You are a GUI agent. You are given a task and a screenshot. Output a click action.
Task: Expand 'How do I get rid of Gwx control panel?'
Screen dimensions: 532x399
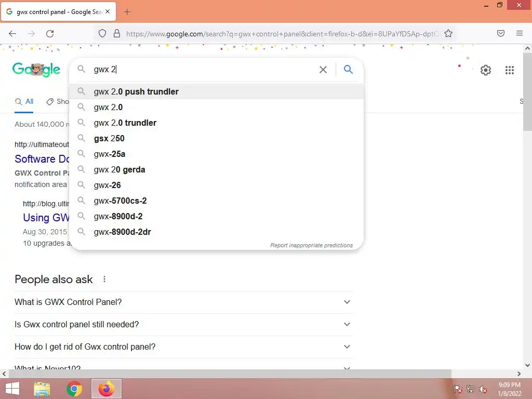(183, 347)
